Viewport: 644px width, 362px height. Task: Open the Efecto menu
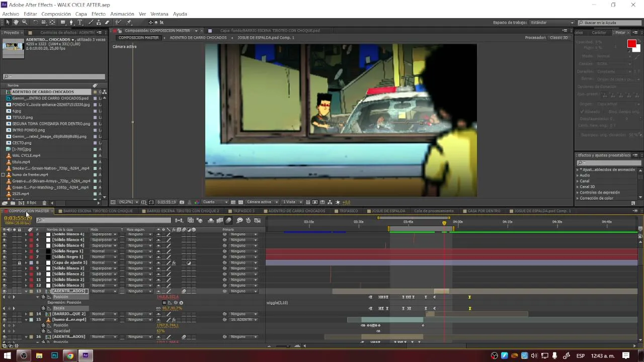pos(99,14)
